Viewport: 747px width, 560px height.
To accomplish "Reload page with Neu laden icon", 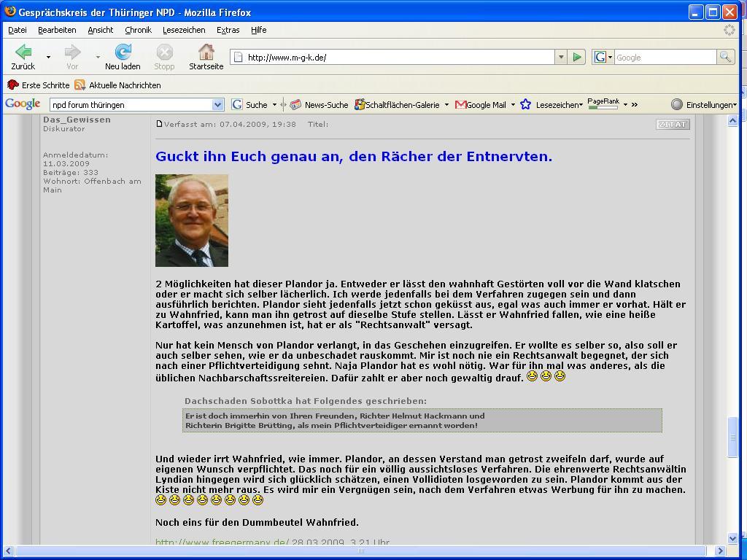I will click(x=123, y=52).
